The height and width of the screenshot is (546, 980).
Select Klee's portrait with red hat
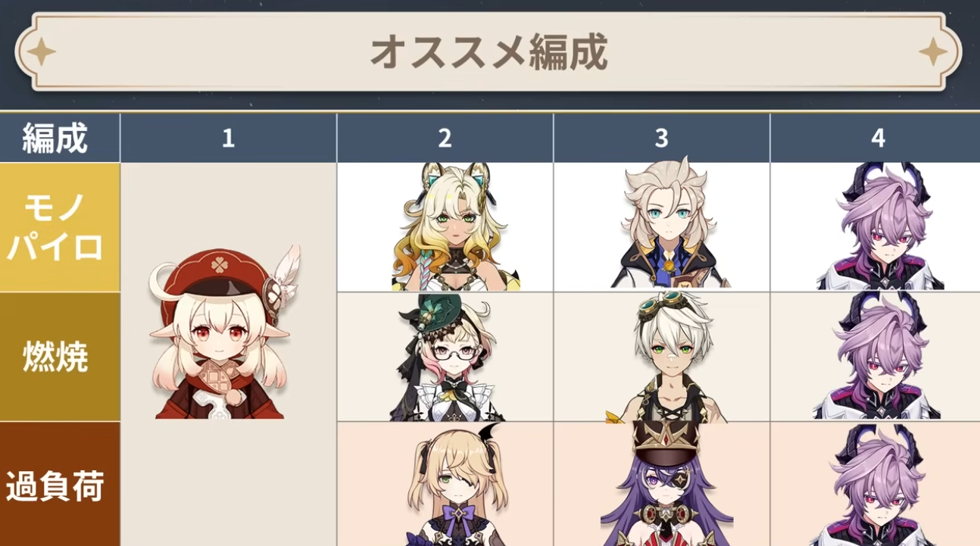coord(223,333)
